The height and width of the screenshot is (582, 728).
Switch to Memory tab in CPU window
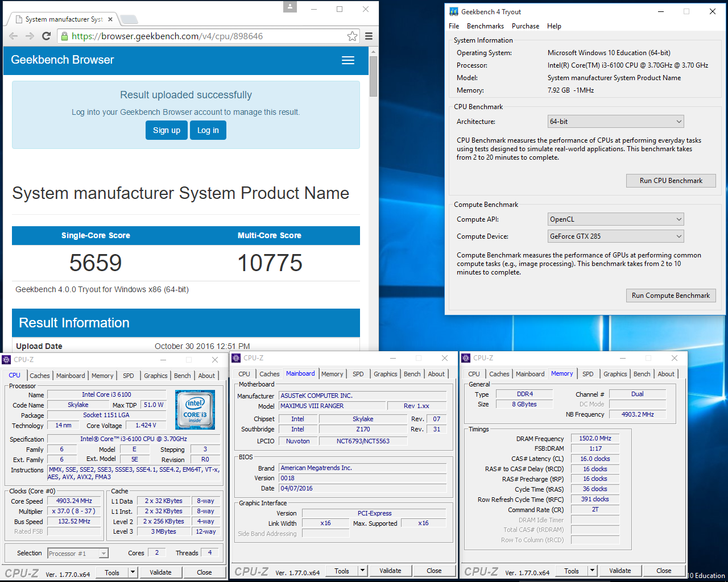point(102,376)
